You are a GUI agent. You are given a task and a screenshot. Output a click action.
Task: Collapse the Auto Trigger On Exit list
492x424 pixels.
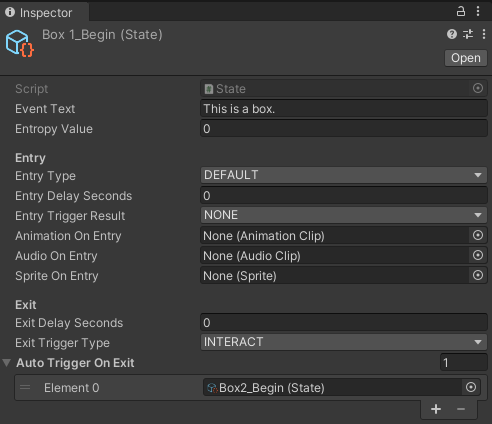[x=7, y=363]
